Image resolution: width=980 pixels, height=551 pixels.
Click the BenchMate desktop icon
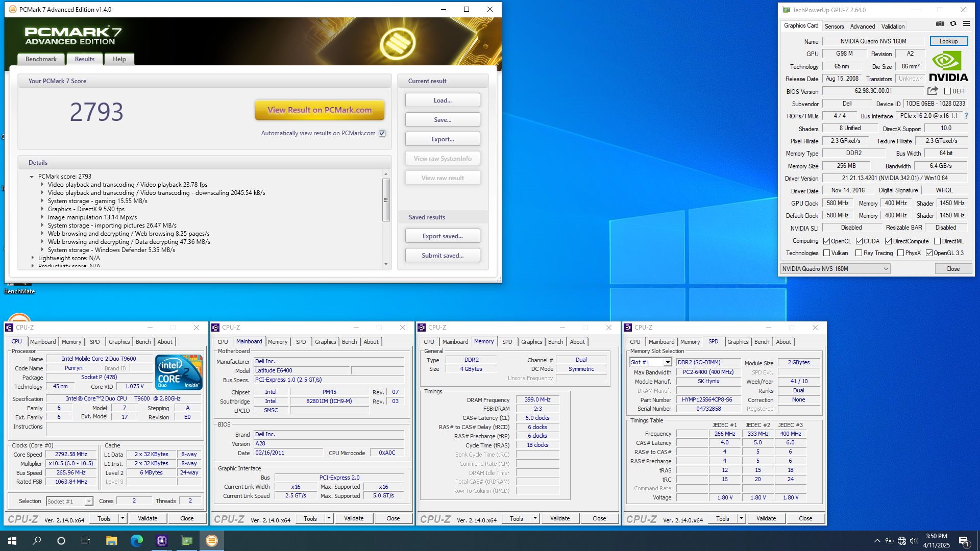pos(19,288)
